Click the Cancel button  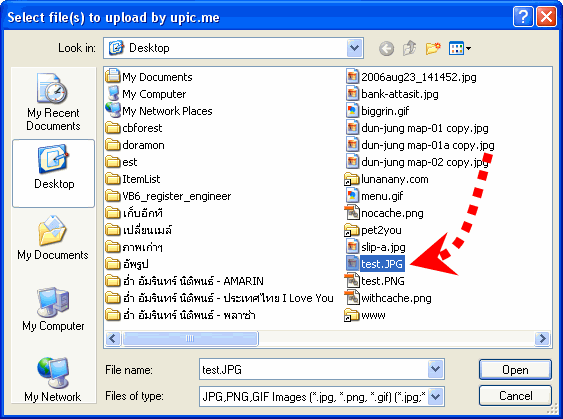(515, 396)
